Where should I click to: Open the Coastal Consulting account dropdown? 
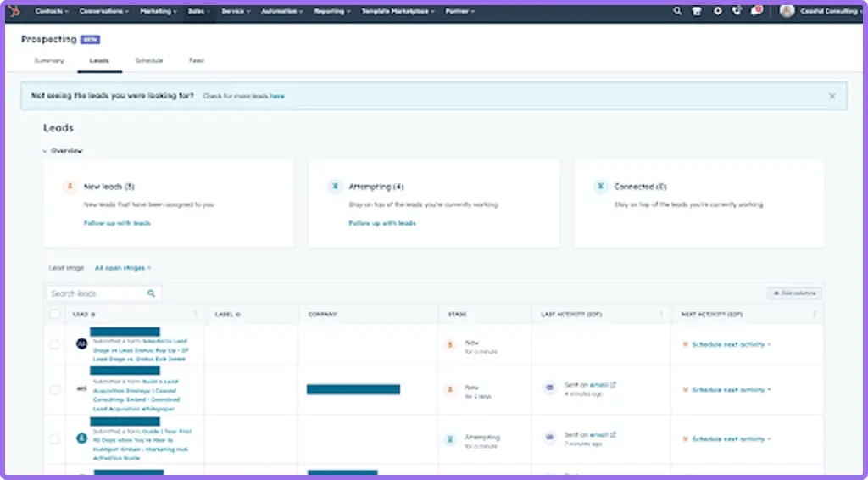(831, 11)
